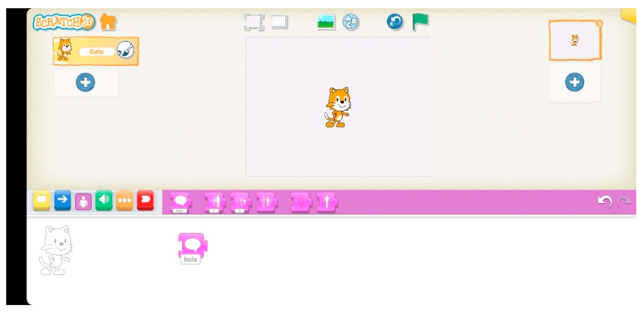Add a new character
644x313 pixels.
(x=85, y=82)
